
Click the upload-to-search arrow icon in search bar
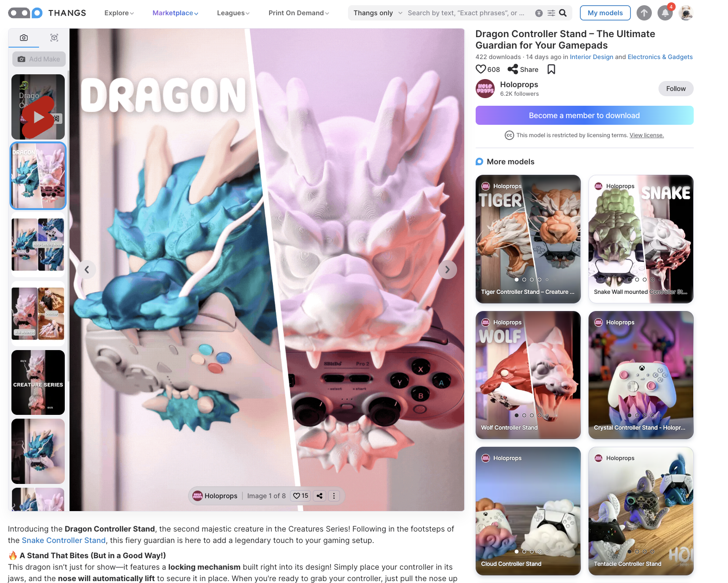(x=539, y=13)
